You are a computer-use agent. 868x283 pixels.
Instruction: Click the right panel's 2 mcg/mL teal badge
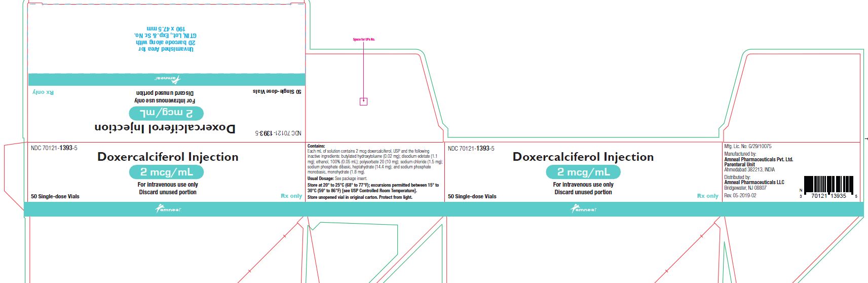coord(583,172)
